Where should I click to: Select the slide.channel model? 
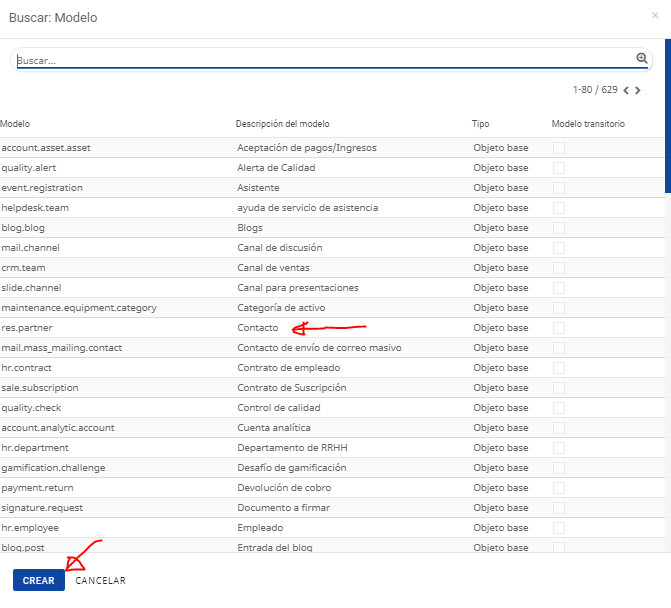[x=31, y=288]
